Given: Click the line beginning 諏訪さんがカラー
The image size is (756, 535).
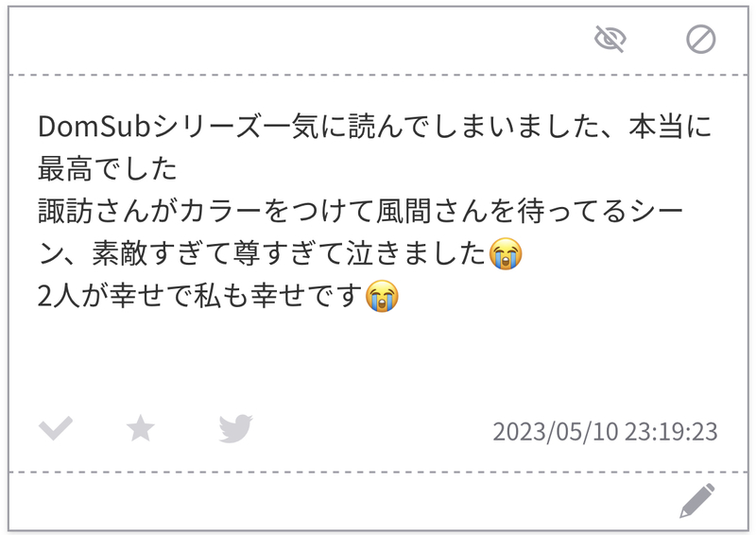Looking at the screenshot, I should (361, 212).
